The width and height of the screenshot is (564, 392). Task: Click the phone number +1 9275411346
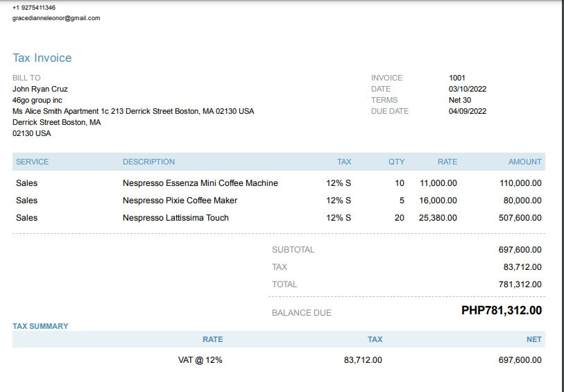point(34,8)
